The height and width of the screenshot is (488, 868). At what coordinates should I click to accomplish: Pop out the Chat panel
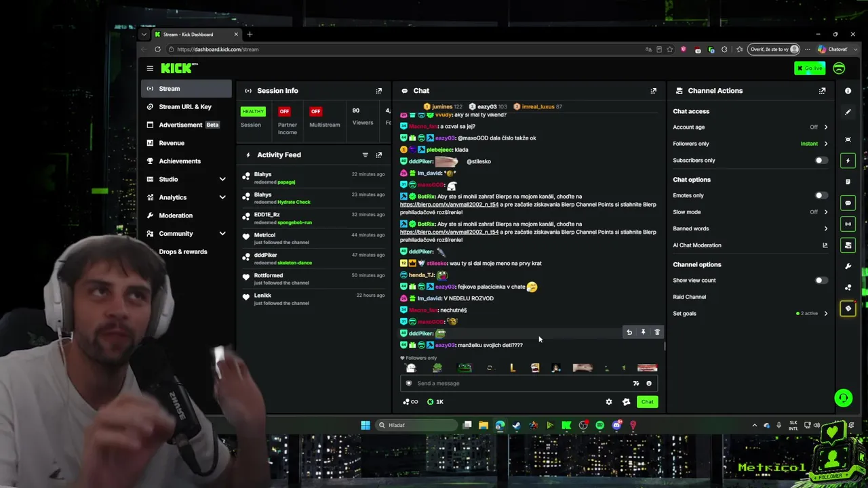654,91
